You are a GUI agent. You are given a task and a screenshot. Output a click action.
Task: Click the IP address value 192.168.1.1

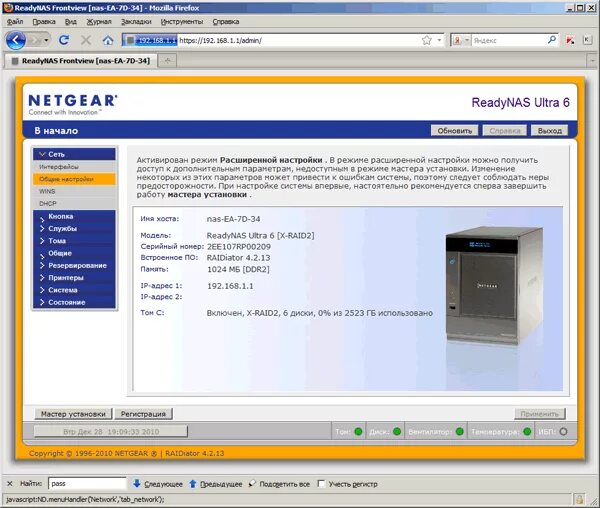230,286
